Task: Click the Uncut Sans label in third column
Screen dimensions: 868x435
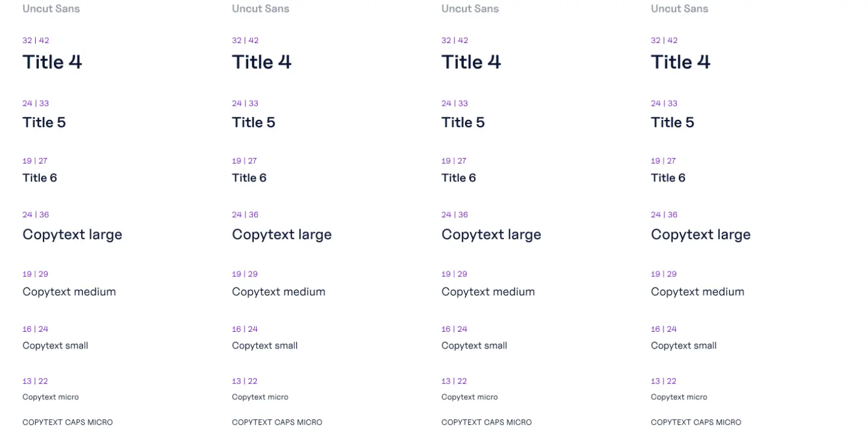Action: point(470,8)
